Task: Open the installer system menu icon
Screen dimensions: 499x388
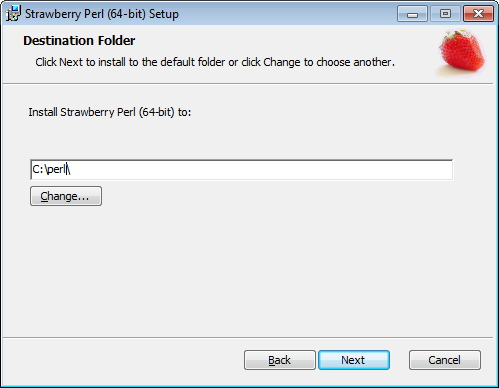Action: [13, 14]
